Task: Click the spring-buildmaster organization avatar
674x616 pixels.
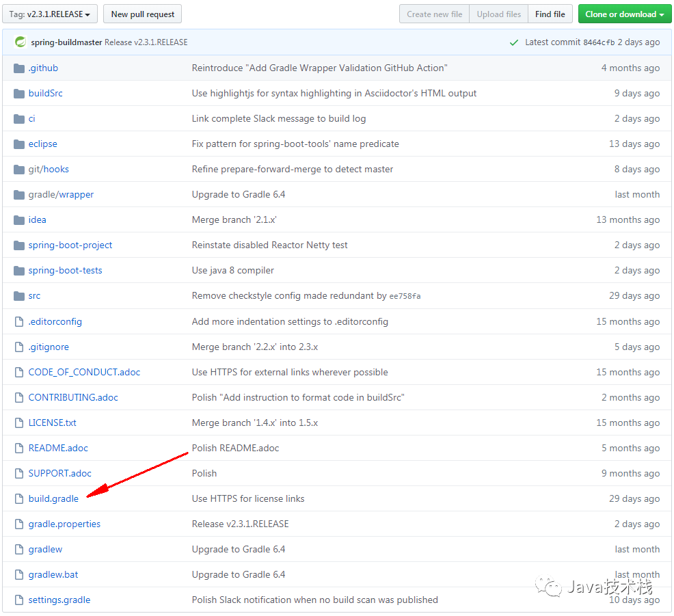Action: pyautogui.click(x=20, y=42)
